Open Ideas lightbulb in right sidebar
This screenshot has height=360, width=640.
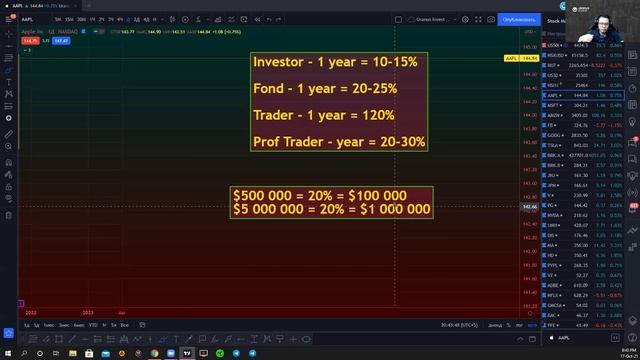(632, 122)
